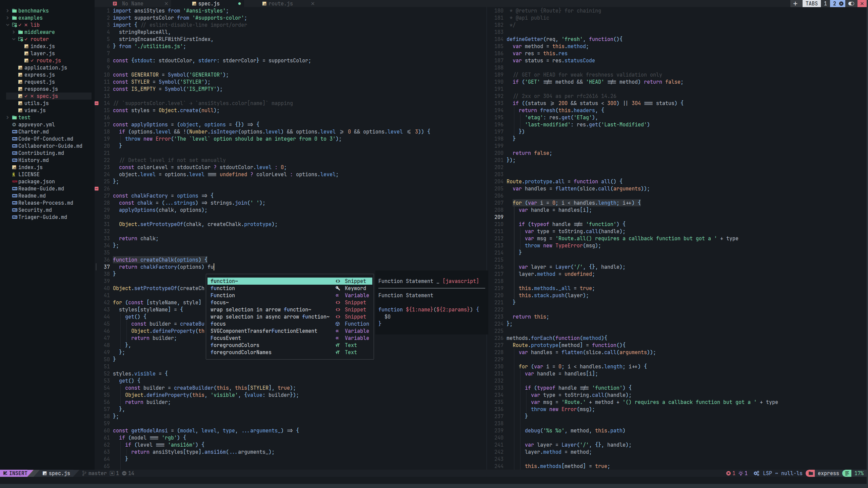The width and height of the screenshot is (868, 488).
Task: Close tabpage 2 with its circled x
Action: [841, 4]
